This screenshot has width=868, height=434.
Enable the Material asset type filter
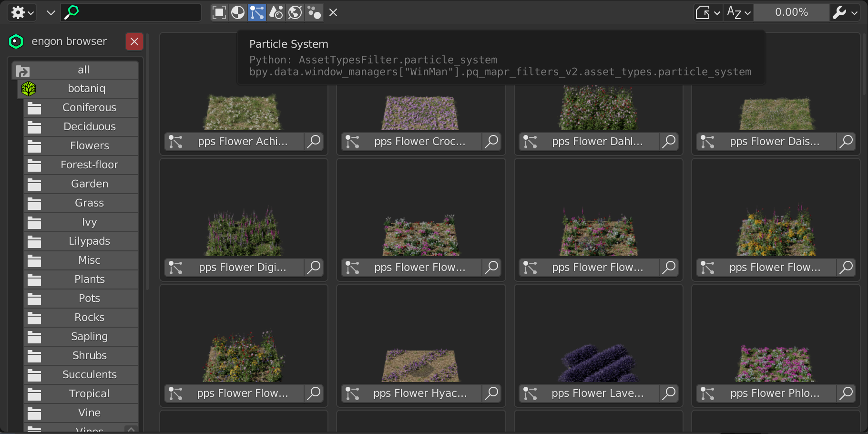[x=238, y=12]
